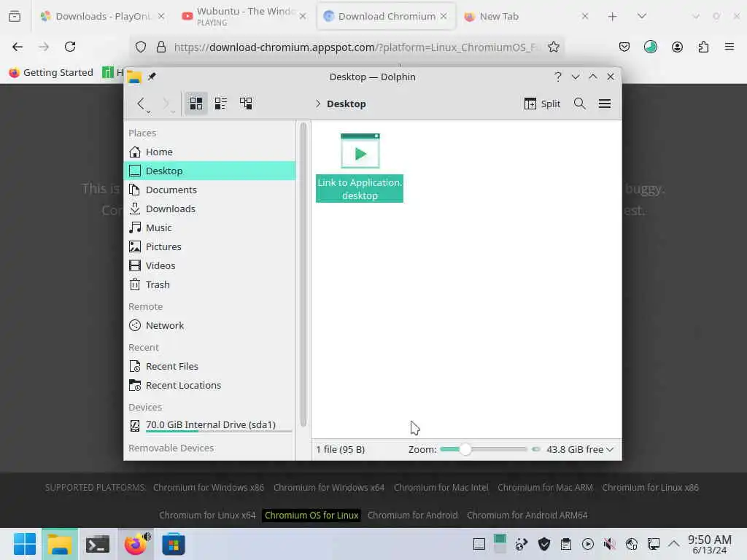Open Recent Locations in Places panel
The width and height of the screenshot is (747, 560).
[x=209, y=385]
